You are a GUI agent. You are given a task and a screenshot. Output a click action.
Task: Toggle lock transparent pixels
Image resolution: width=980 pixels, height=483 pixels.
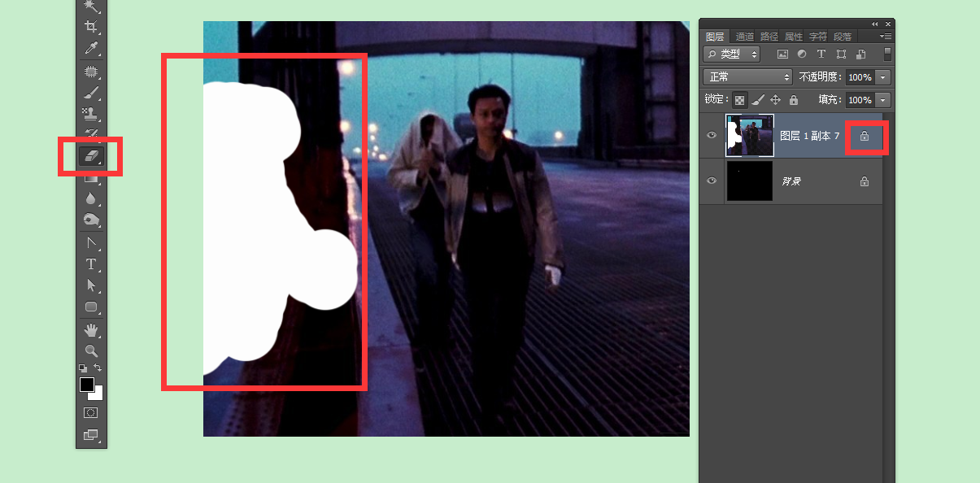tap(739, 100)
